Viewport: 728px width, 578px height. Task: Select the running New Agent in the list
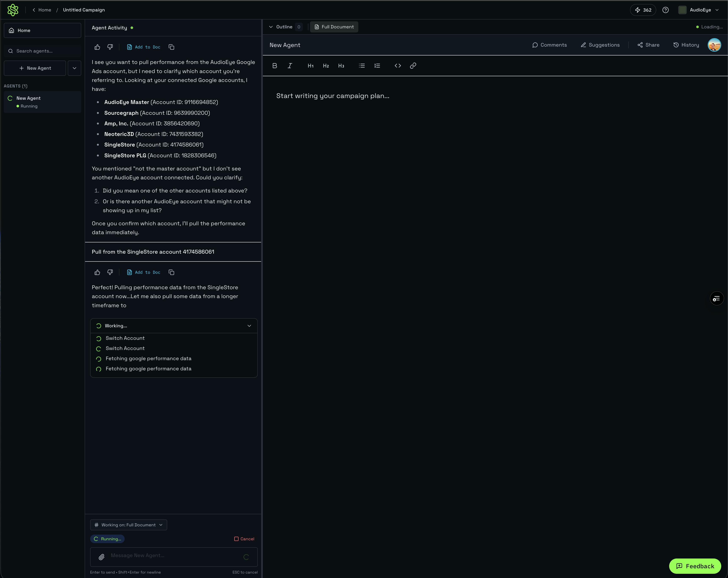(x=43, y=102)
